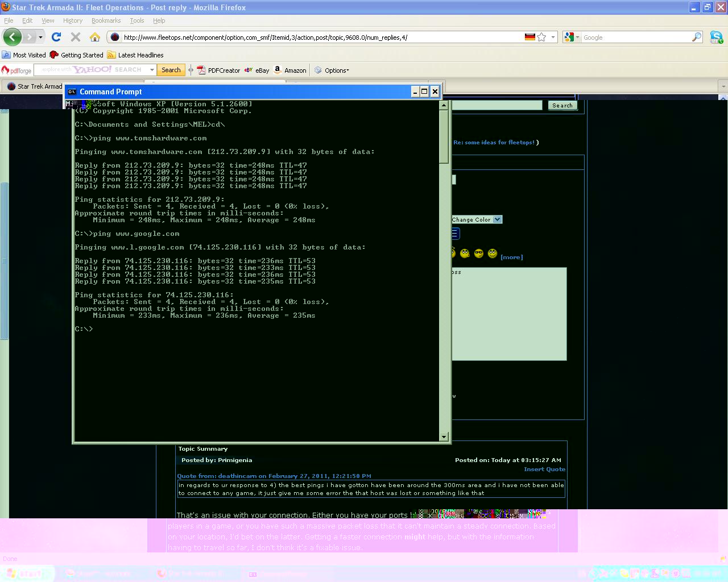Click the browser Back arrow button
Viewport: 728px width, 582px height.
12,38
